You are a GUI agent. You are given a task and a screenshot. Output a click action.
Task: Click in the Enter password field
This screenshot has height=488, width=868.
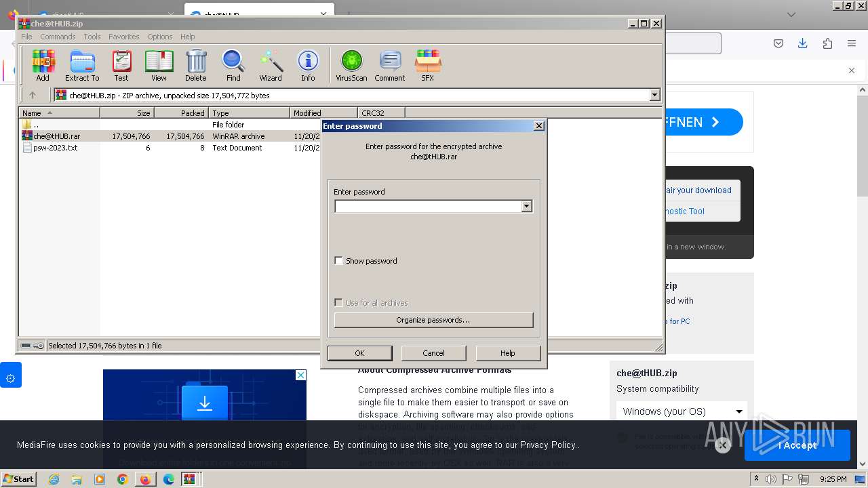[428, 206]
